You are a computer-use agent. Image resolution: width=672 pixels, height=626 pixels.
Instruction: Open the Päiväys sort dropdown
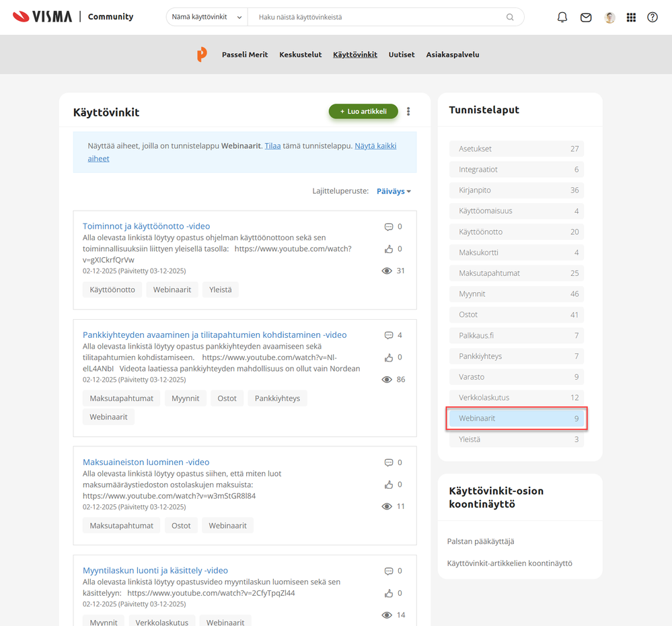[x=394, y=191]
